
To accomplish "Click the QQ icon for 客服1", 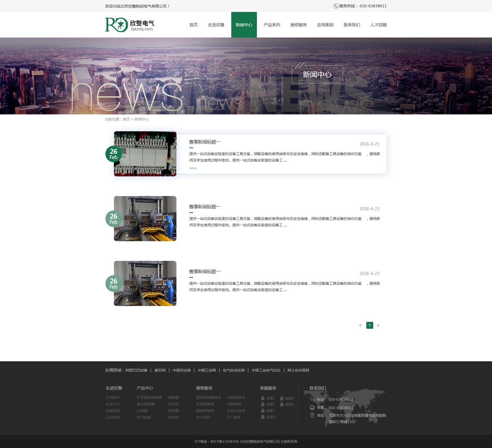I will [263, 398].
